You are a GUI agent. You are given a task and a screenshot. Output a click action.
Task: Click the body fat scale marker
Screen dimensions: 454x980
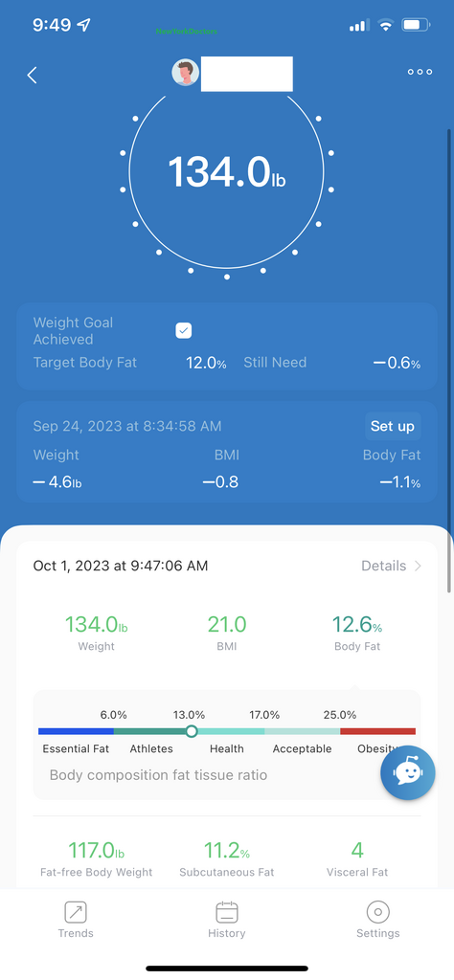click(192, 731)
